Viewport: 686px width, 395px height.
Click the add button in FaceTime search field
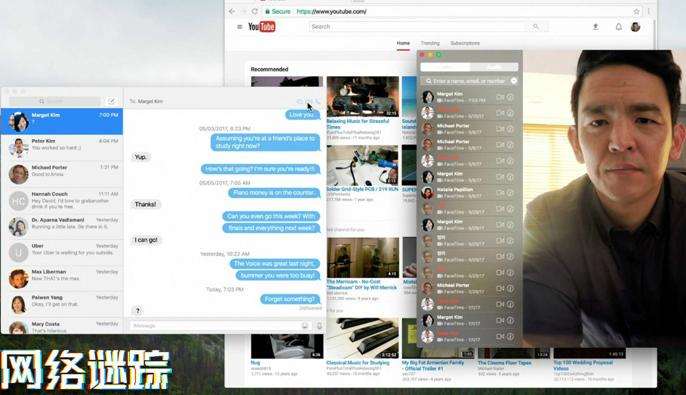514,81
